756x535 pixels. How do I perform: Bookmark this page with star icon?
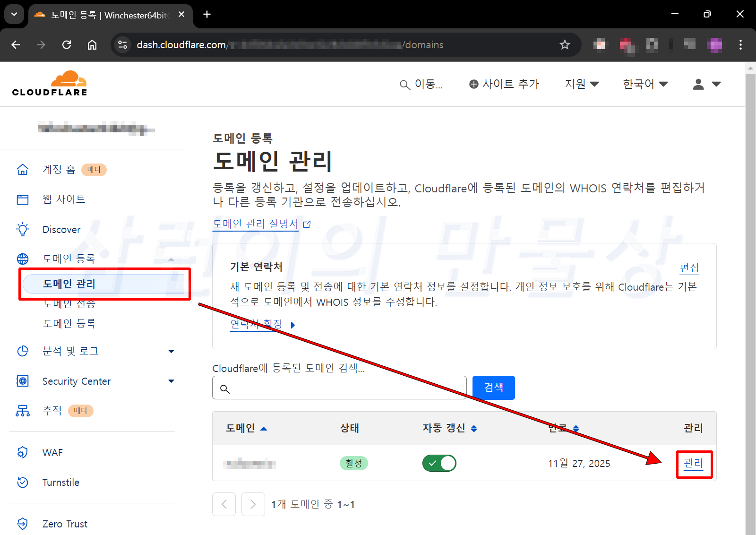(565, 44)
